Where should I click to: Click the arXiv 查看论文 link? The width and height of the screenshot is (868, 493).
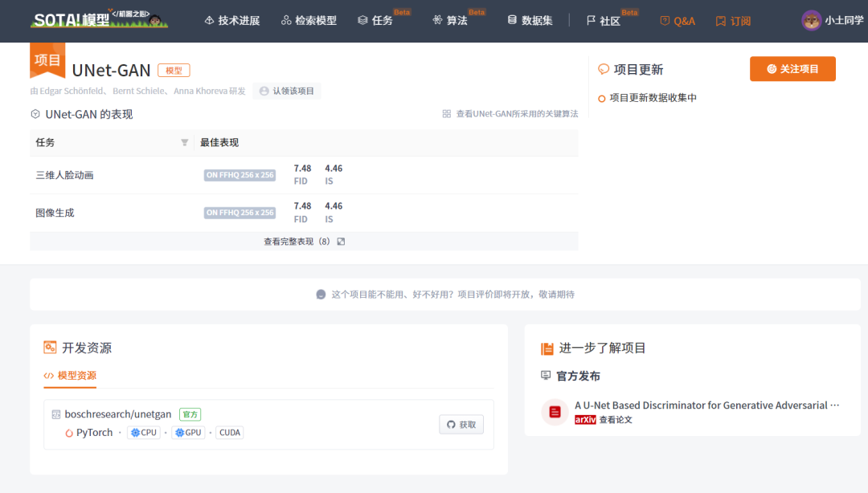pos(604,420)
